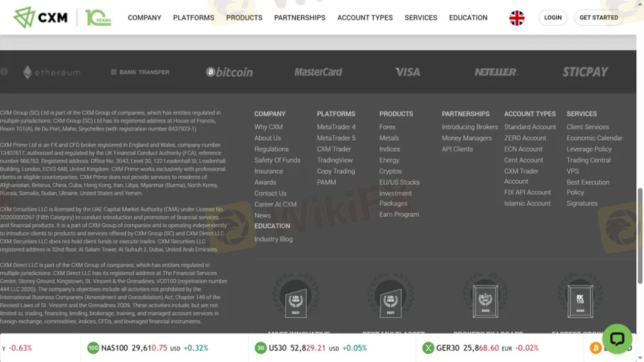Click the Ethereum payment logo
644x362 pixels.
(x=52, y=72)
